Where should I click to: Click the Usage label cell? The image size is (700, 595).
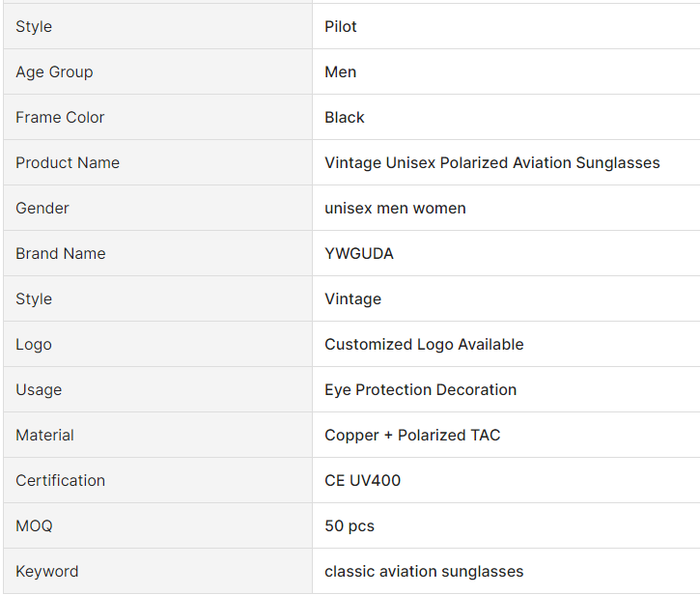pyautogui.click(x=39, y=390)
